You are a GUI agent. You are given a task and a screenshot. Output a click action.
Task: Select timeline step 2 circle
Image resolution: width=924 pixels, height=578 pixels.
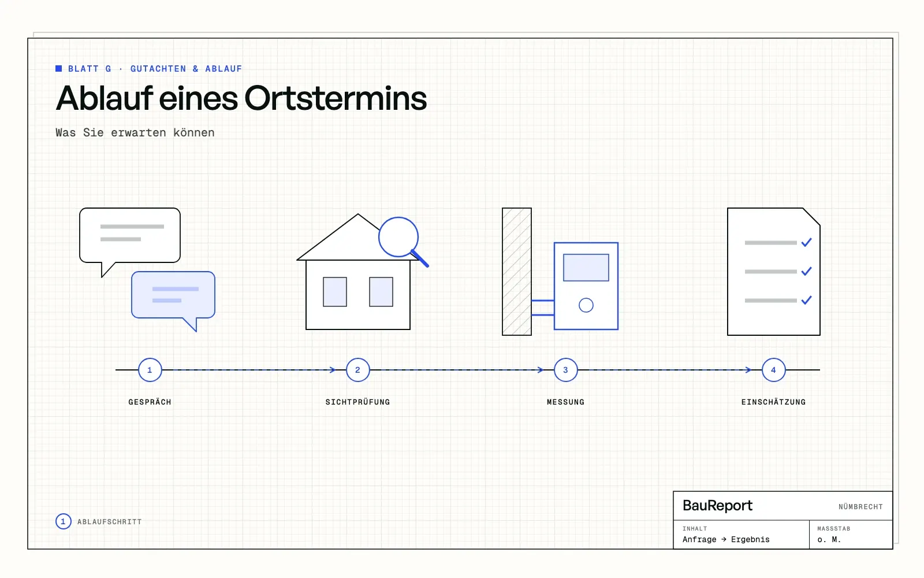[x=358, y=370]
